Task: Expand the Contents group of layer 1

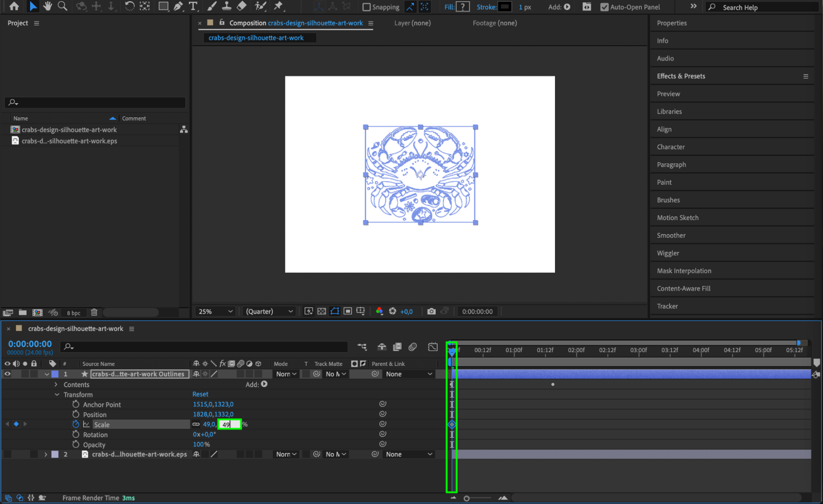Action: [56, 384]
